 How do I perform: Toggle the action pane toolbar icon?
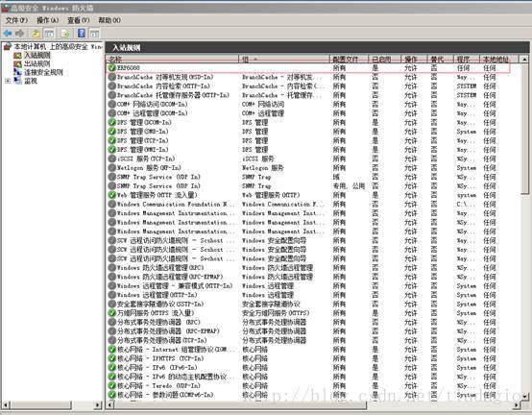tap(95, 34)
